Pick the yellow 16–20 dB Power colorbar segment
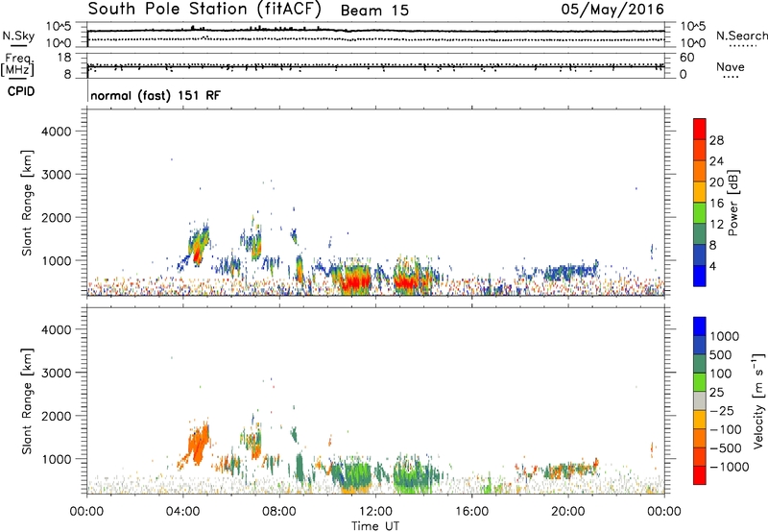 700,192
